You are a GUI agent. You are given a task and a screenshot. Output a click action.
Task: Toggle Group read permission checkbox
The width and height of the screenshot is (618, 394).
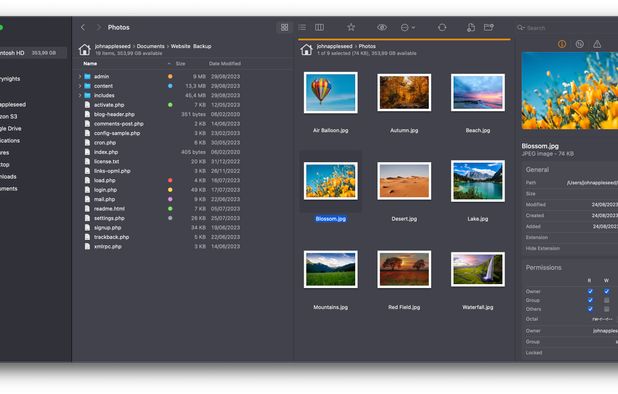590,300
